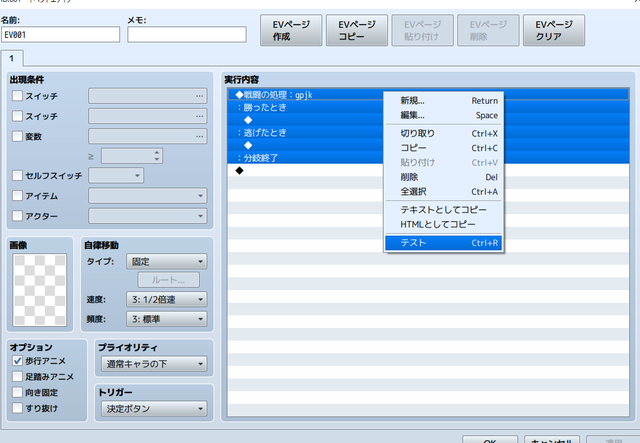Enable the アイテム appearance condition

17,196
